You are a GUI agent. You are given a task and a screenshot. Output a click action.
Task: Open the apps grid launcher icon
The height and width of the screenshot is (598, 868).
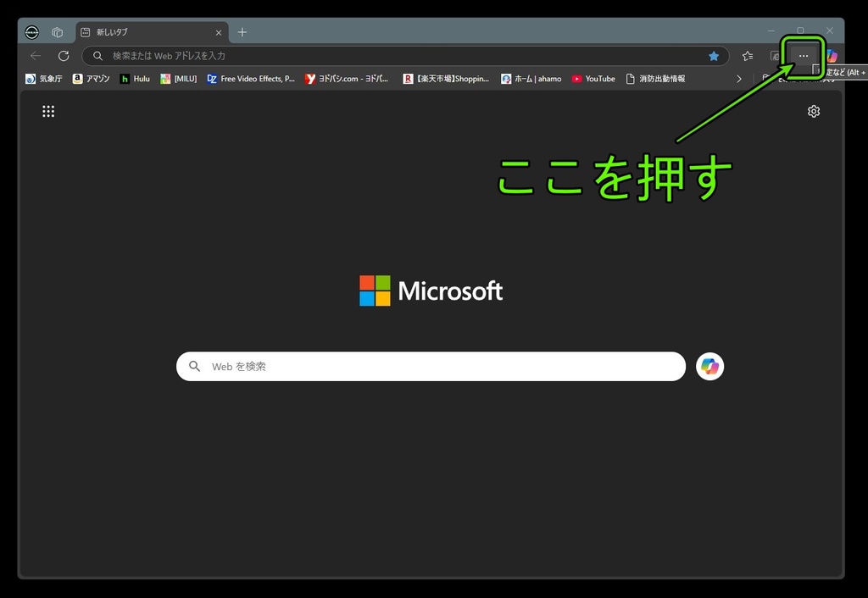pyautogui.click(x=48, y=111)
